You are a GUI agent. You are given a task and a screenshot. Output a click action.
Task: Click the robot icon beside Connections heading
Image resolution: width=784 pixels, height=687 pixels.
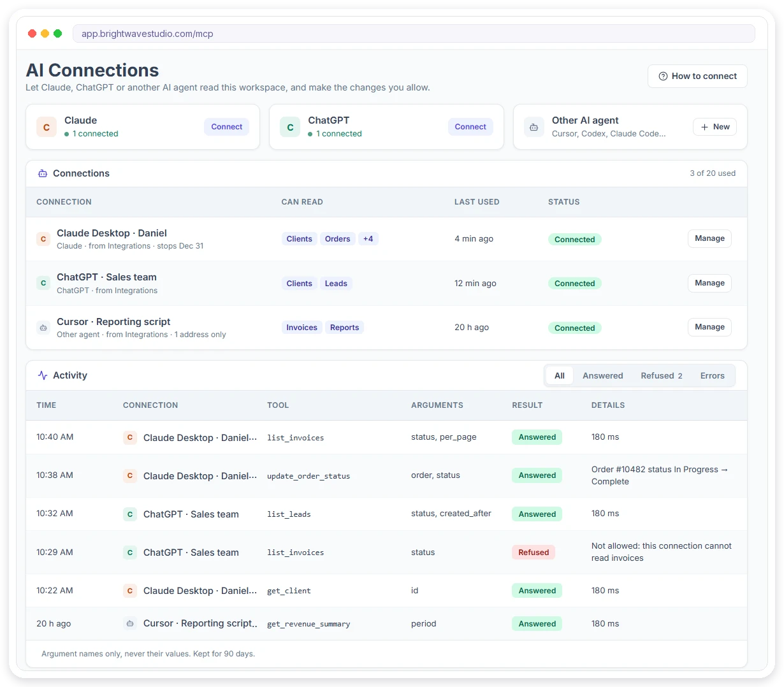point(43,173)
